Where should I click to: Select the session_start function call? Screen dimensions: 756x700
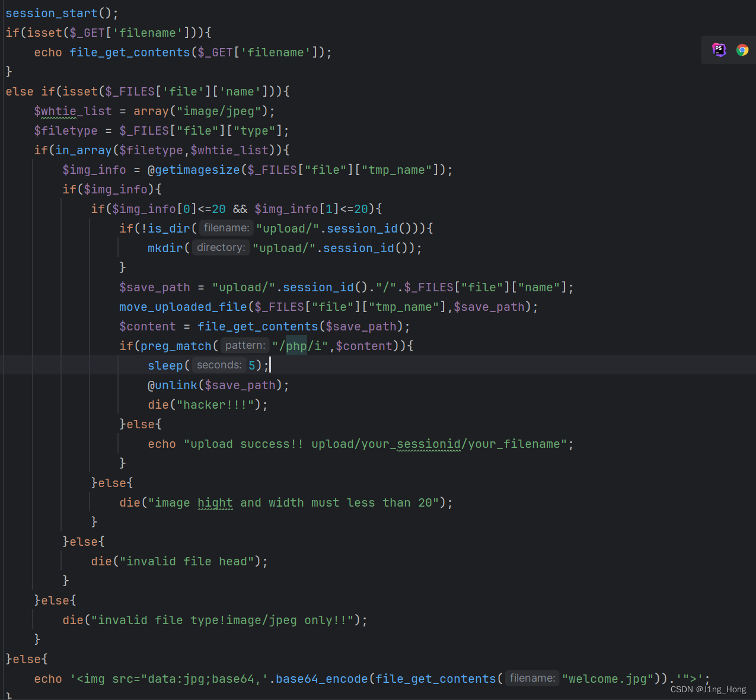click(50, 12)
